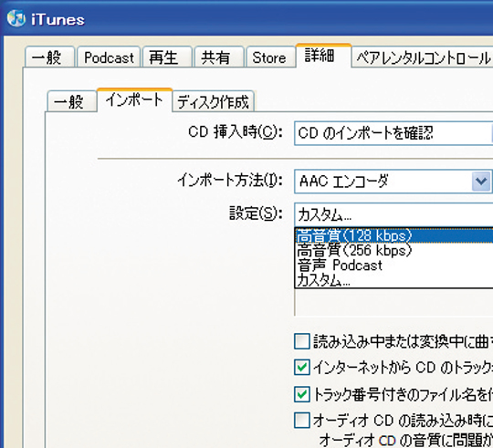Click the iTunes logo in the title bar
Screen dimensions: 493x448
[16, 18]
